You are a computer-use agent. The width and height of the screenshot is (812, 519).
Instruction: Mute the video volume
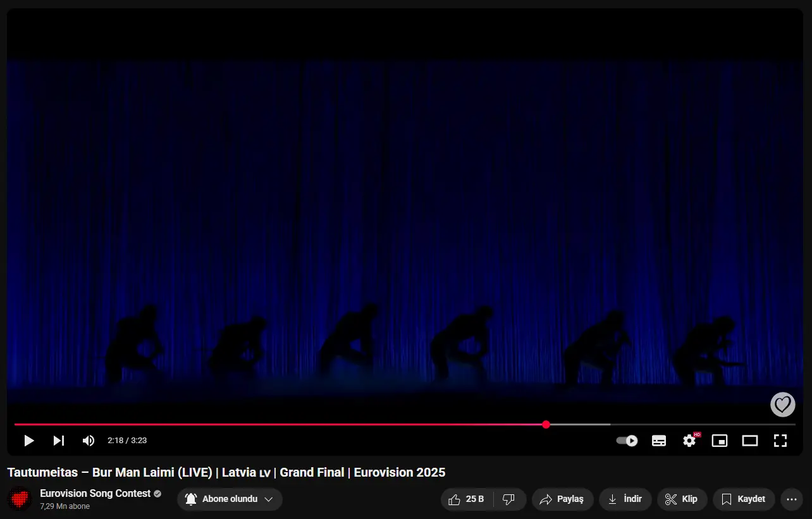point(89,441)
